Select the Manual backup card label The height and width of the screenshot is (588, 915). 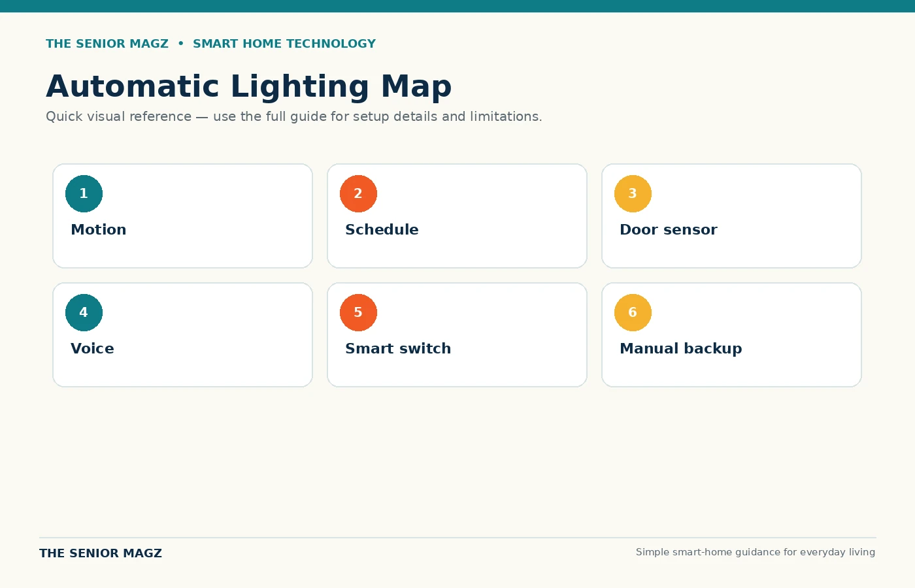(681, 349)
